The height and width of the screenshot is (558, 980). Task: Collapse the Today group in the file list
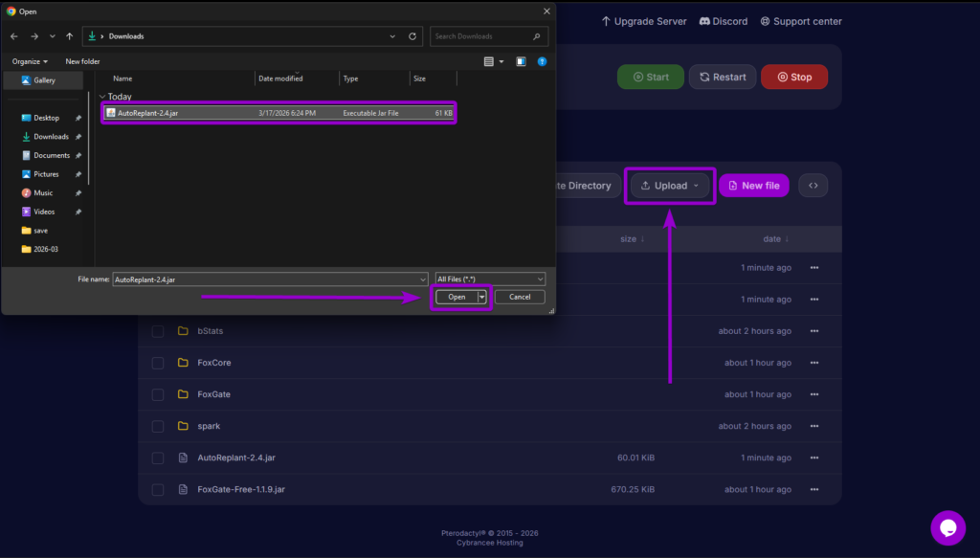point(101,96)
